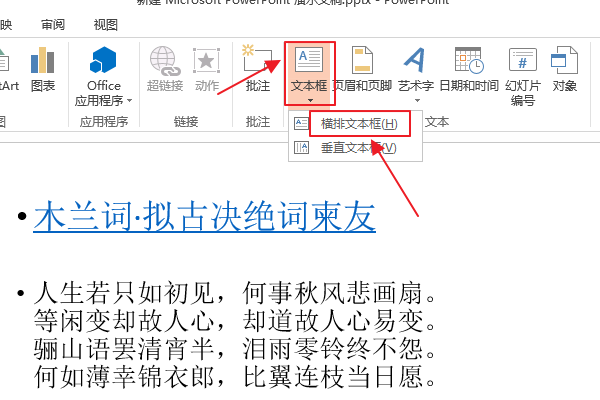Click the line 等闲变却故人心，却道故人心易变。
This screenshot has height=400, width=600.
click(x=235, y=321)
